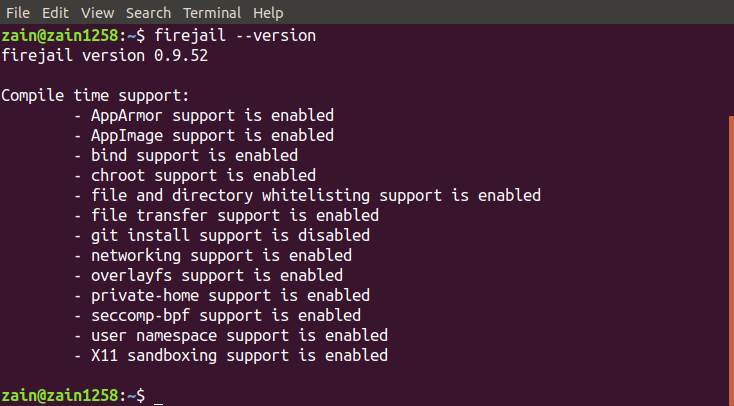
Task: Open the Search menu
Action: [148, 13]
